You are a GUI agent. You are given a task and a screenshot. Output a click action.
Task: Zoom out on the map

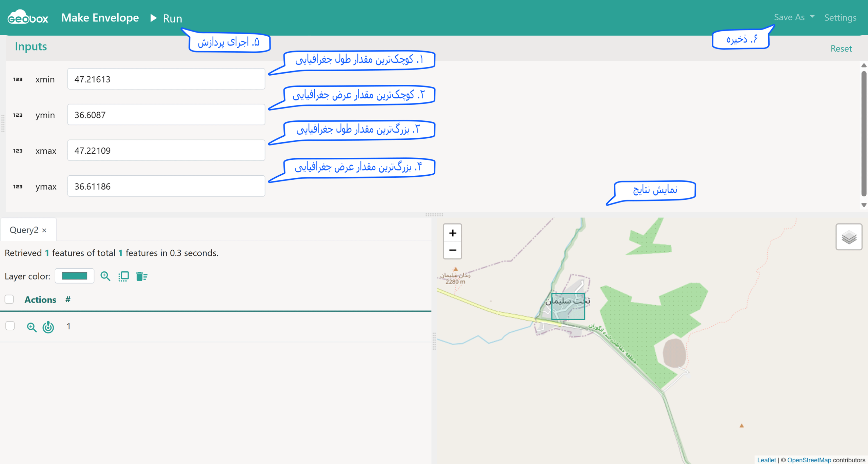(x=452, y=250)
